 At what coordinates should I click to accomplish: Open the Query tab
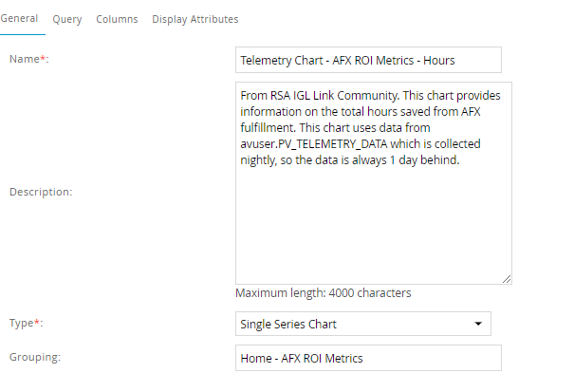pos(66,19)
